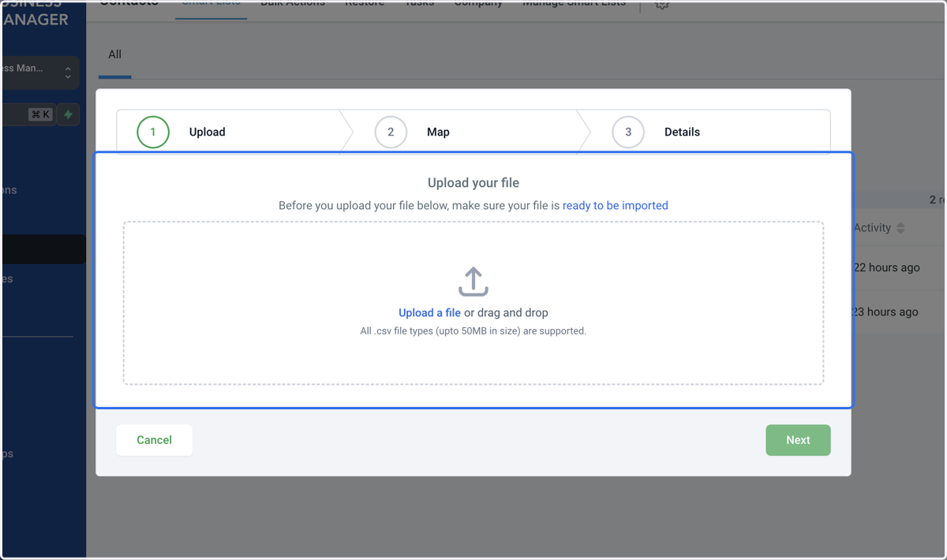Click the Upload a file link
This screenshot has width=947, height=560.
(429, 312)
